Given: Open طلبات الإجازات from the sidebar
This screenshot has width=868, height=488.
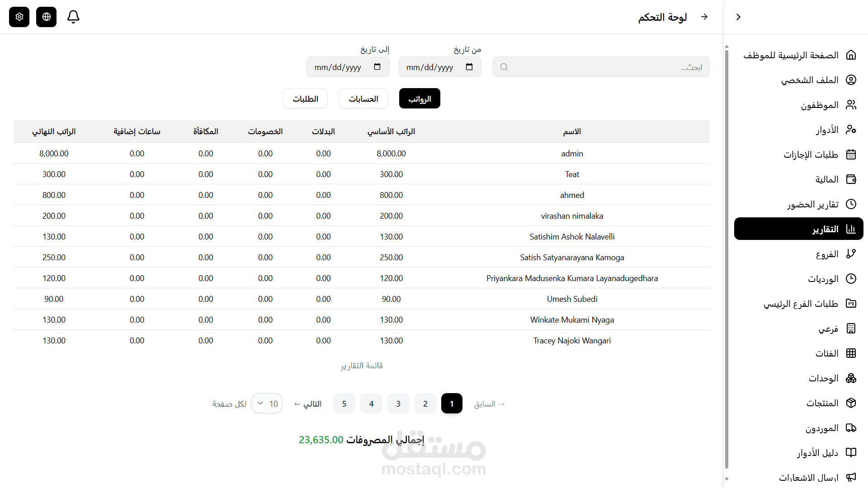Looking at the screenshot, I should point(810,155).
